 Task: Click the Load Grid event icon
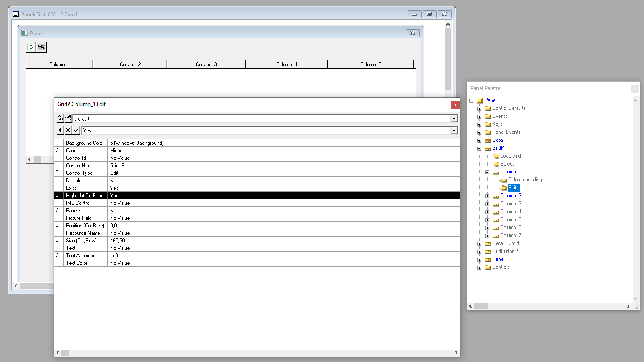pos(496,156)
